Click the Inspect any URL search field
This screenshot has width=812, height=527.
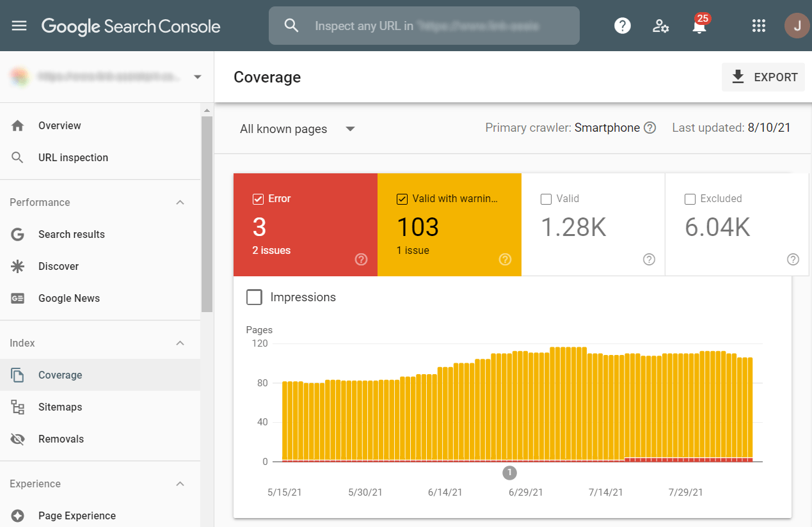tap(424, 26)
